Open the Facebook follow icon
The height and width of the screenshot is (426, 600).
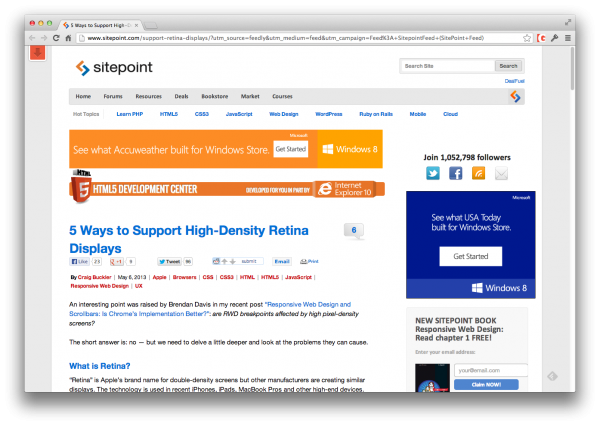[x=455, y=173]
